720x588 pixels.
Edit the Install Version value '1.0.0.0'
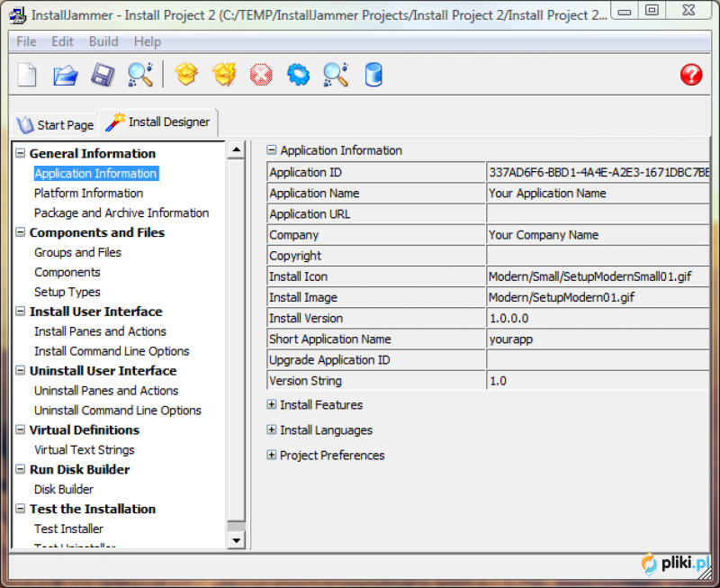pyautogui.click(x=598, y=318)
